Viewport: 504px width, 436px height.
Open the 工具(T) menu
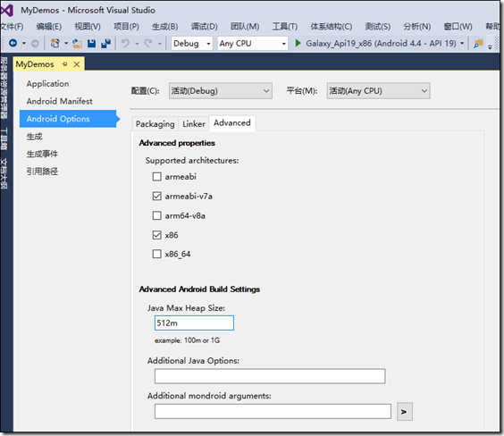pyautogui.click(x=285, y=26)
